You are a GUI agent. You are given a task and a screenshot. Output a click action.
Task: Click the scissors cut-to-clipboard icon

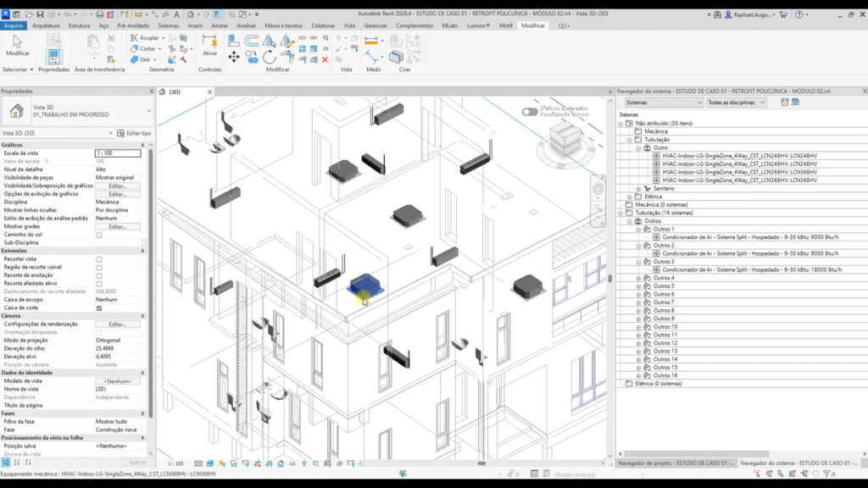pyautogui.click(x=111, y=38)
